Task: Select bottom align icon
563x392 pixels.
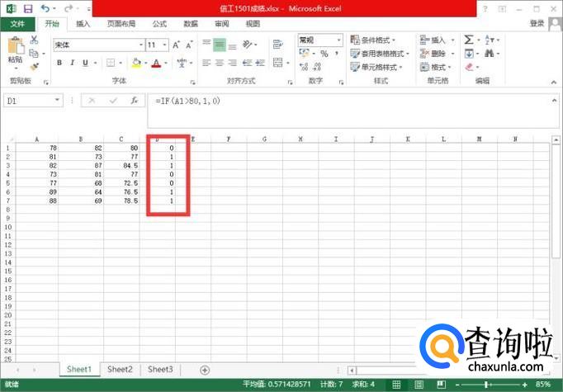Action: point(233,45)
